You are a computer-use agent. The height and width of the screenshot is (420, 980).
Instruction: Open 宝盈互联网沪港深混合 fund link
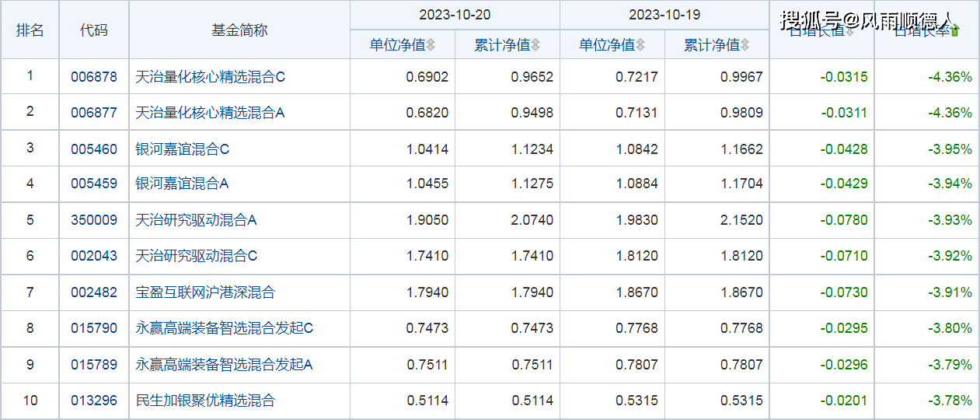205,292
